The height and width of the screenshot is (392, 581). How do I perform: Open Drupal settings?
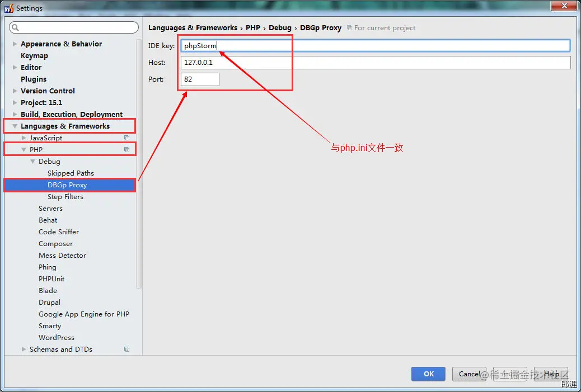tap(49, 303)
